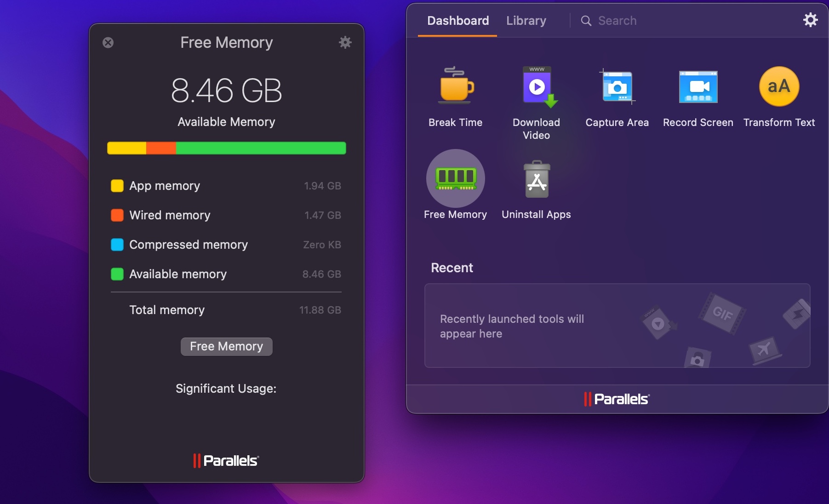829x504 pixels.
Task: Click the orange Wired memory swatch
Action: click(x=117, y=215)
